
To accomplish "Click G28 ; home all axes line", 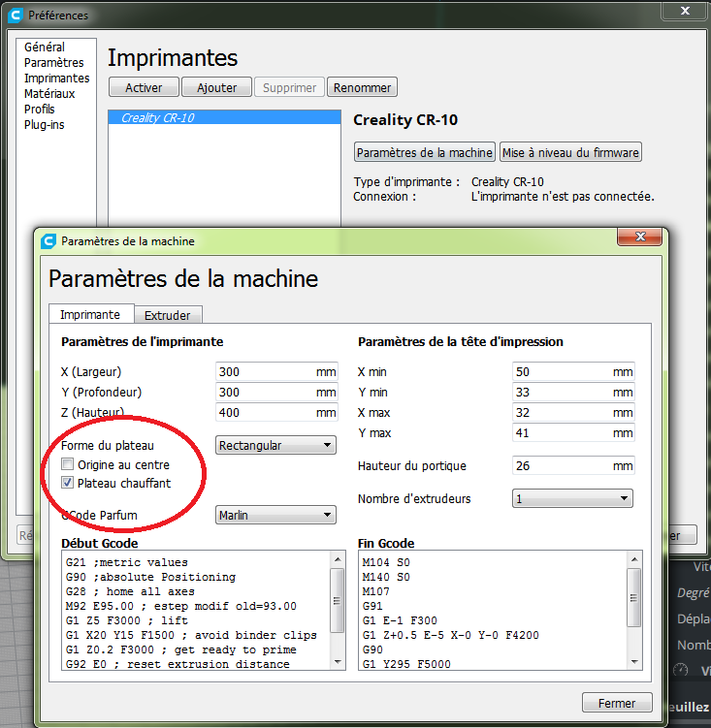I will [x=130, y=591].
